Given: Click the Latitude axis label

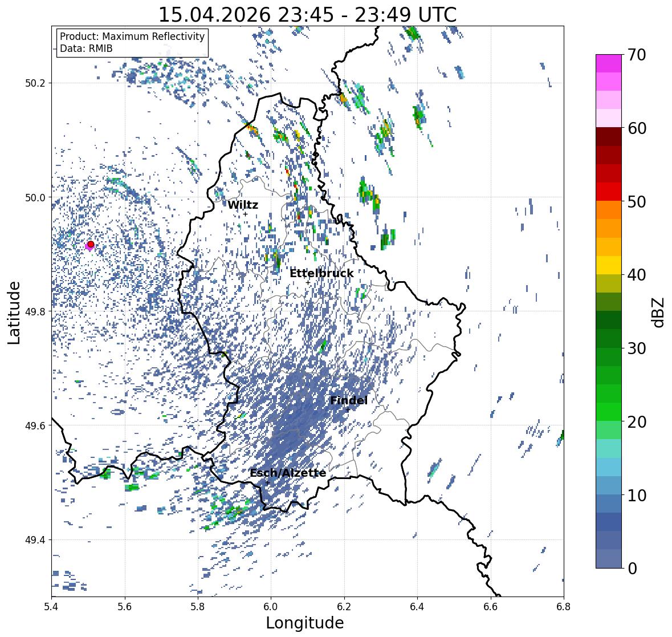Looking at the screenshot, I should pos(14,313).
